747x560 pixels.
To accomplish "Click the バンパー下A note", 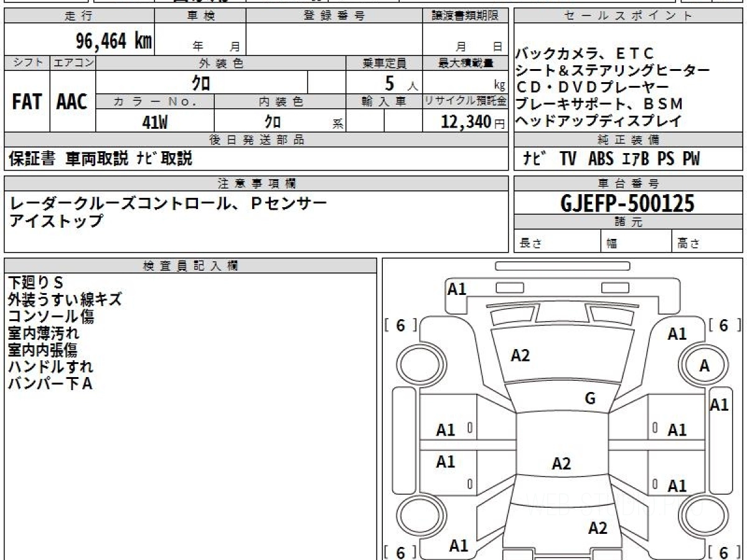I will [x=50, y=383].
